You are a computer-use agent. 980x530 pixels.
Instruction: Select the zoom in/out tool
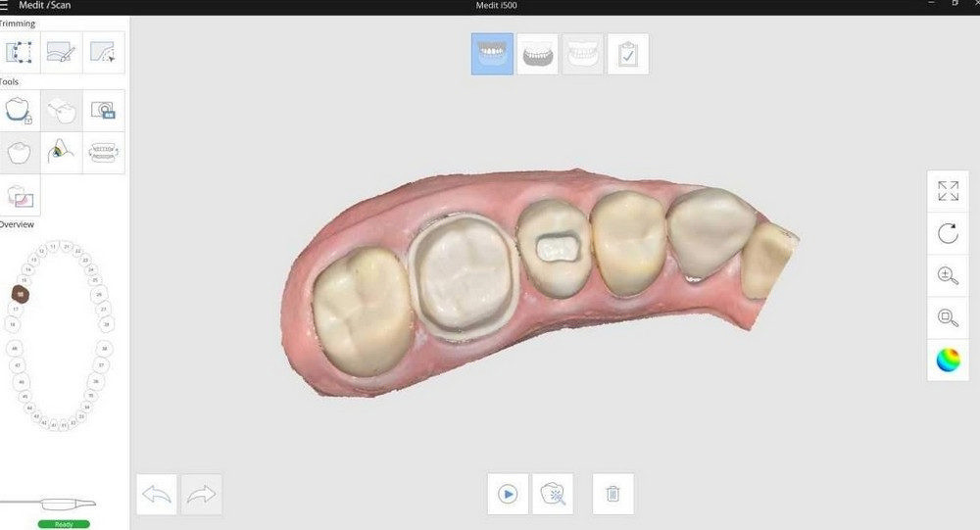(x=948, y=275)
